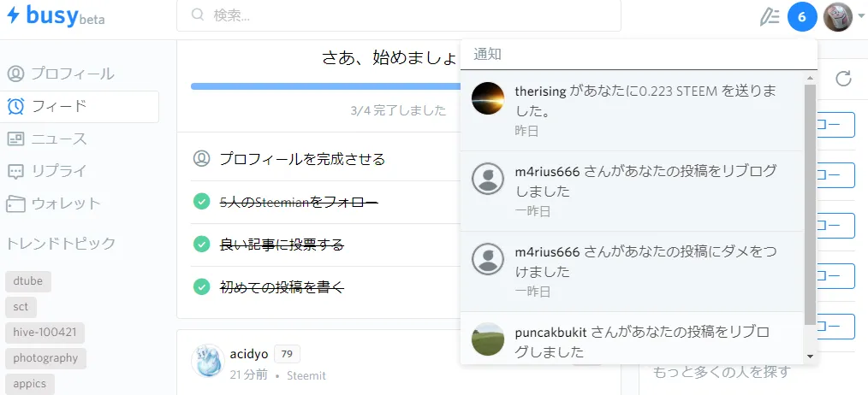Click the green check beside 初めての投稿を書く
868x395 pixels.
pos(202,286)
